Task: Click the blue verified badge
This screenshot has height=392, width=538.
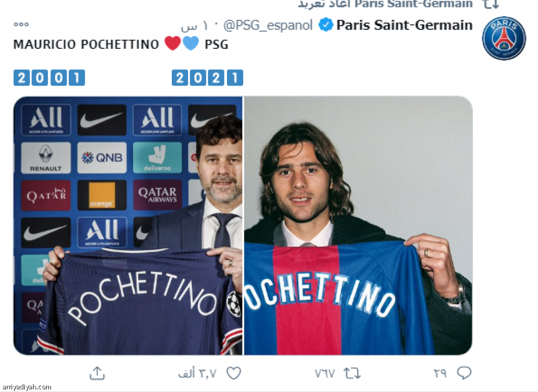Action: click(x=326, y=25)
